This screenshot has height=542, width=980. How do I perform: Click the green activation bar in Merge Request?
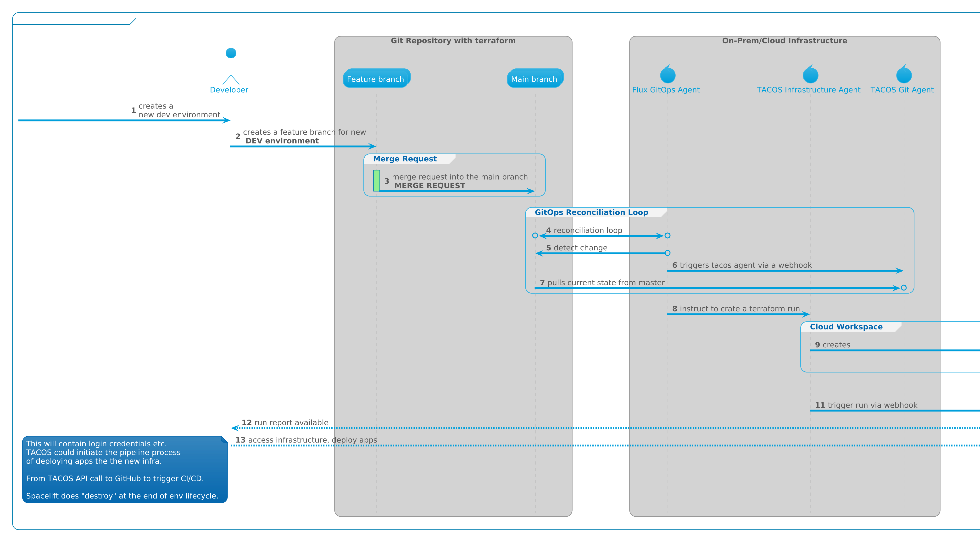click(376, 181)
